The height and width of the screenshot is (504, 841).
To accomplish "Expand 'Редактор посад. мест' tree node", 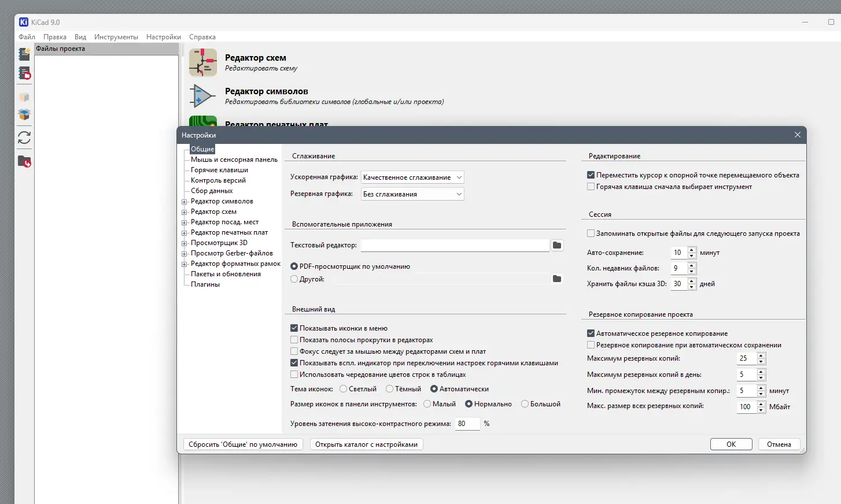I will point(185,223).
